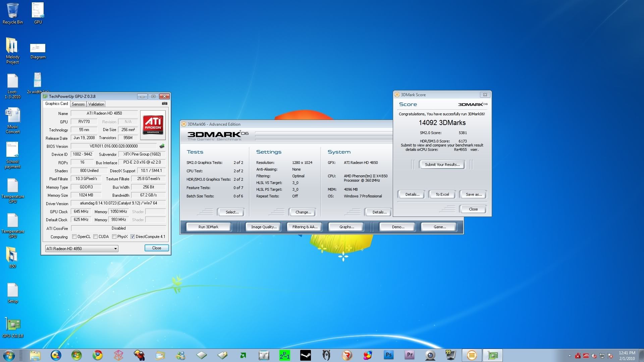Click the ATI CrossFire Disabled field
Image resolution: width=644 pixels, height=362 pixels.
(118, 228)
